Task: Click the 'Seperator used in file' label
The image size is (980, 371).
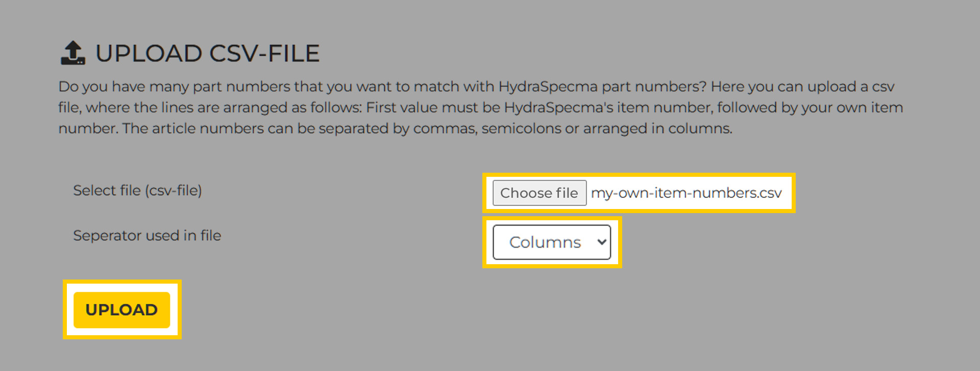Action: click(147, 236)
